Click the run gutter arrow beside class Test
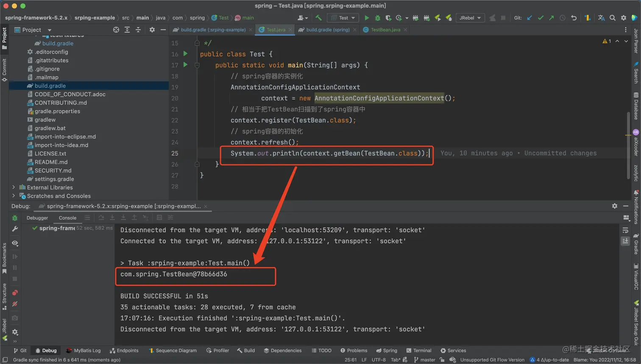641x364 pixels. coord(185,54)
